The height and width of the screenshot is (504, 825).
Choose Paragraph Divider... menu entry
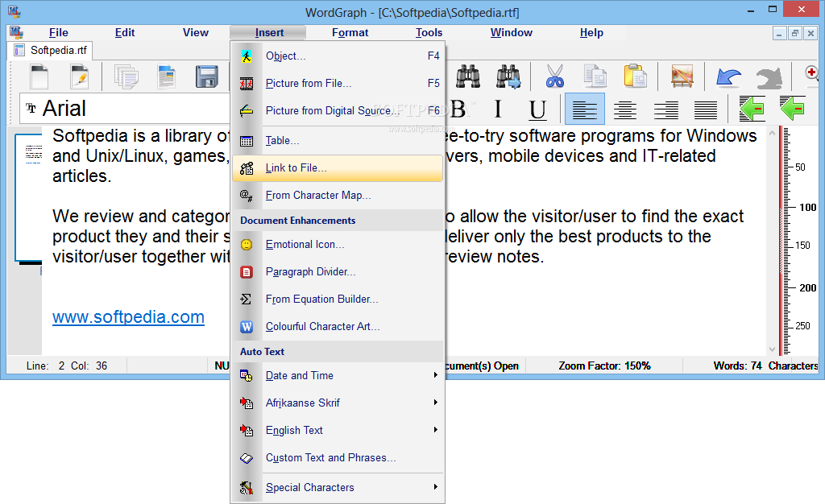click(338, 271)
